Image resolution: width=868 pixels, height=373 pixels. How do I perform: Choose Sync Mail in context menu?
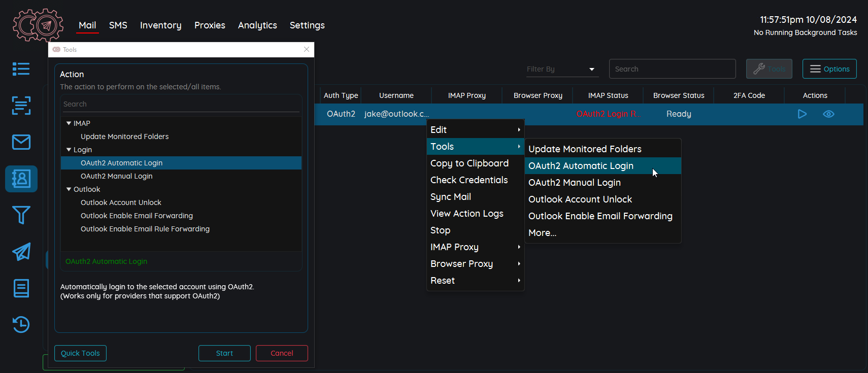(475, 197)
